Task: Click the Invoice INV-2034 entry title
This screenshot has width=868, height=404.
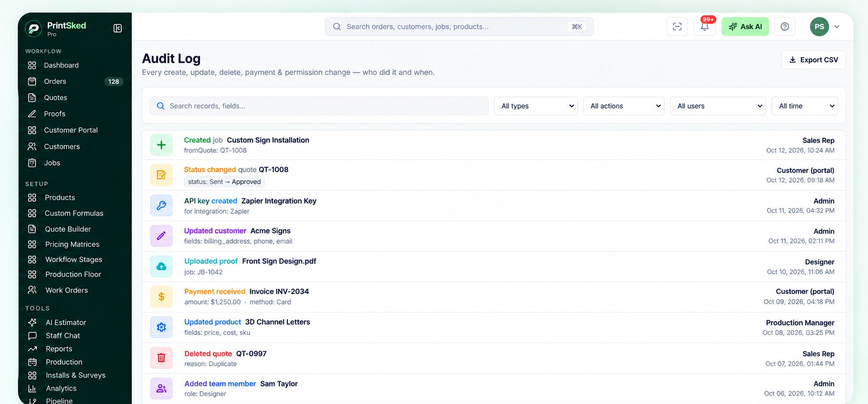Action: [x=279, y=292]
